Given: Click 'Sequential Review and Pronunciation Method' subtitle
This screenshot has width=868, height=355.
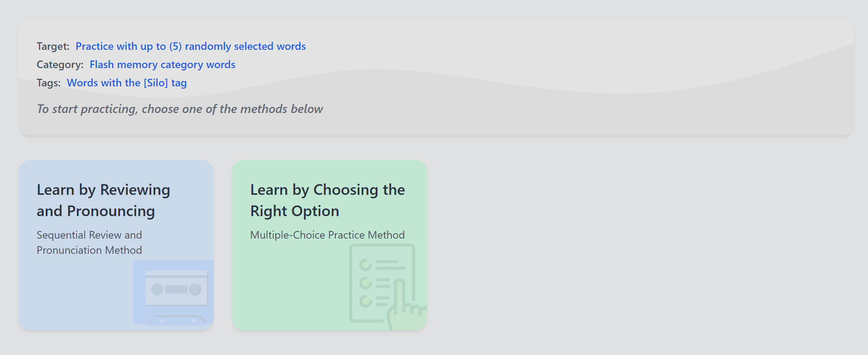Looking at the screenshot, I should 89,242.
